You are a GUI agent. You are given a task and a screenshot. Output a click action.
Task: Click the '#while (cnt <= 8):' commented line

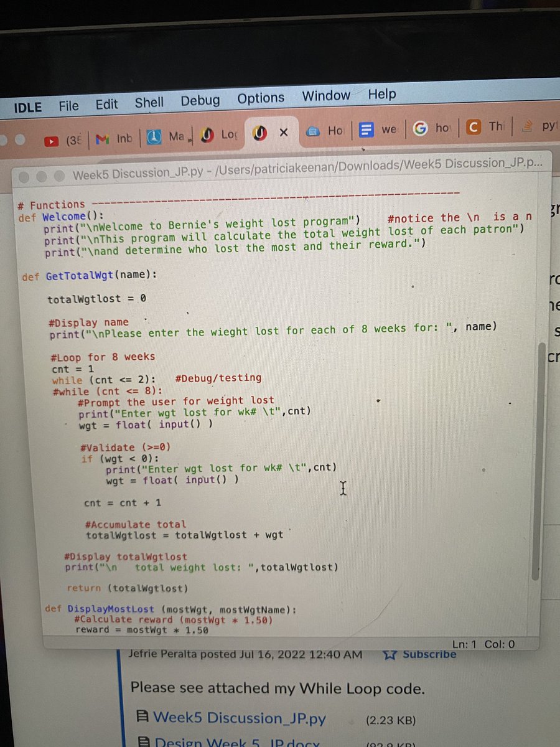(108, 391)
